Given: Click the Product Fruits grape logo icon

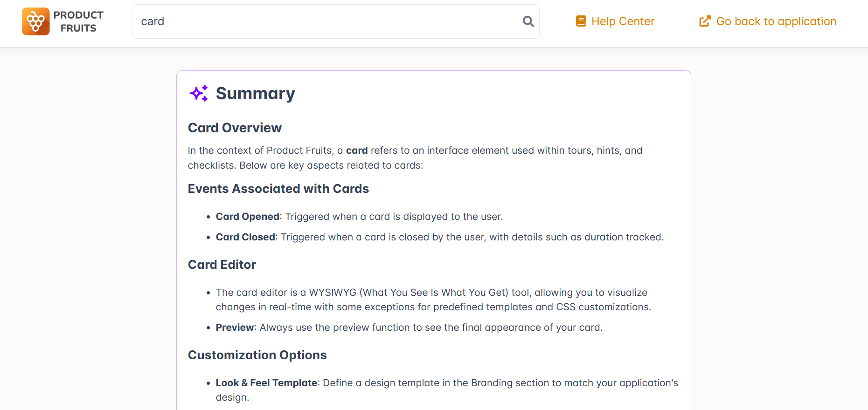Looking at the screenshot, I should click(x=35, y=21).
